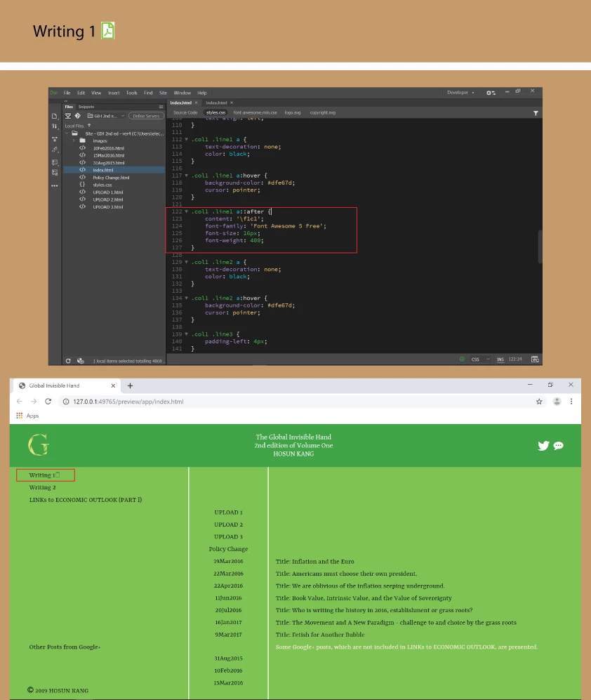Click the sync settings gear icon in Dreamweaver
591x700 pixels.
coord(491,93)
